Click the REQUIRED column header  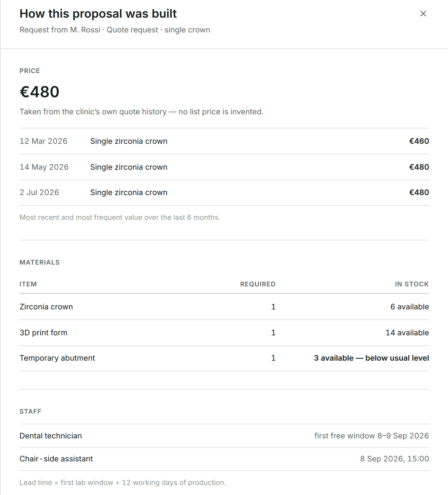click(258, 284)
